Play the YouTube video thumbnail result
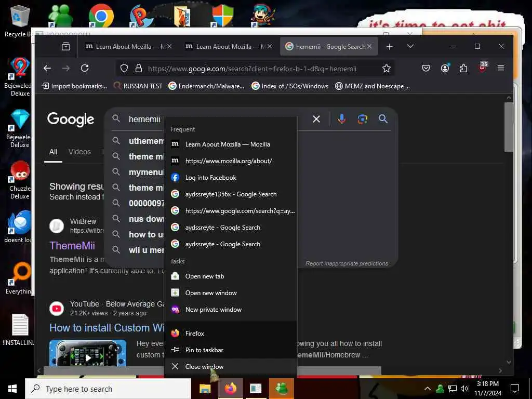The height and width of the screenshot is (399, 532). click(x=87, y=353)
